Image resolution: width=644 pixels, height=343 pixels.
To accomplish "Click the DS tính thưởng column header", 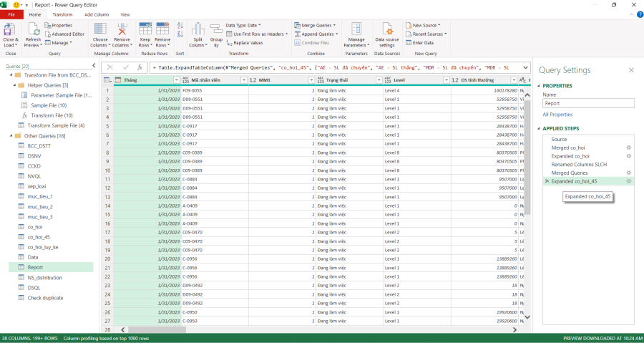I will [484, 80].
